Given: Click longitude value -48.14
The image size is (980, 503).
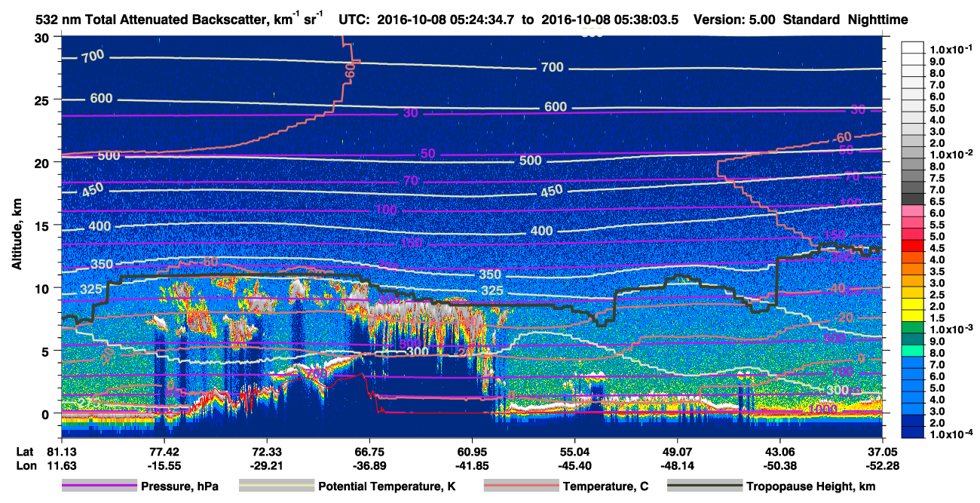Looking at the screenshot, I should pyautogui.click(x=677, y=465).
